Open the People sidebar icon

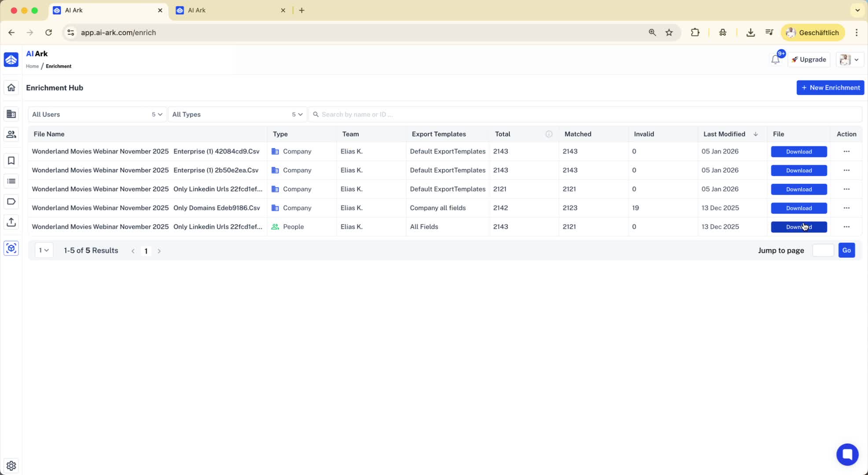point(11,135)
